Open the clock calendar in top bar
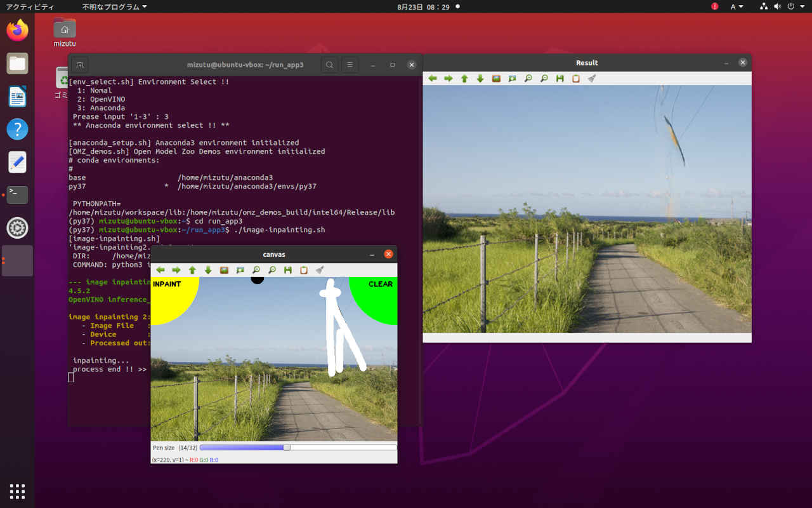This screenshot has height=508, width=812. (x=423, y=6)
